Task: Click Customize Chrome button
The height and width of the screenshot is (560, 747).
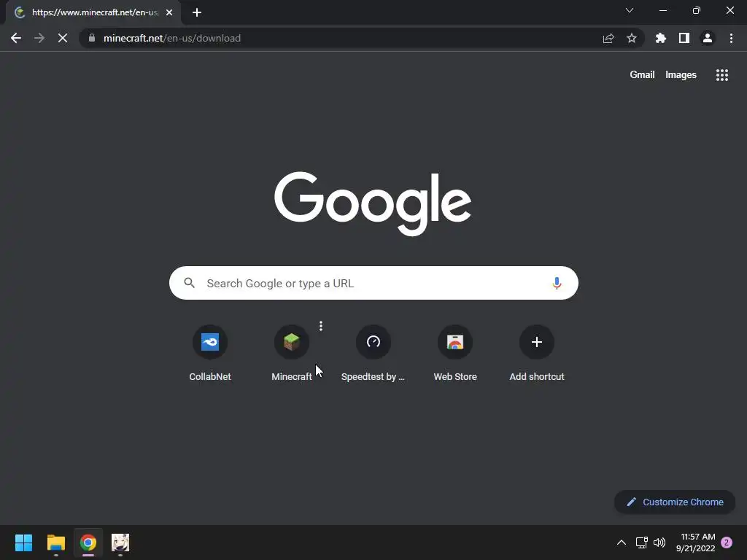Action: pos(675,502)
